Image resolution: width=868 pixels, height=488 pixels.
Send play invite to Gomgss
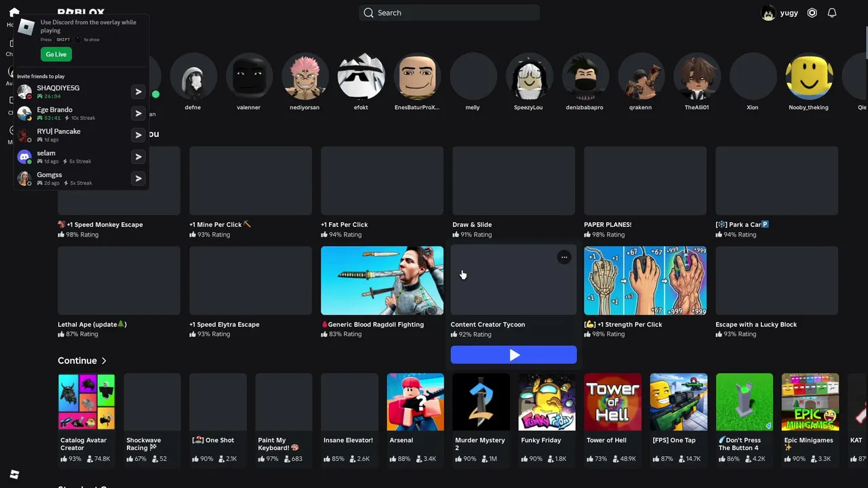coord(138,178)
